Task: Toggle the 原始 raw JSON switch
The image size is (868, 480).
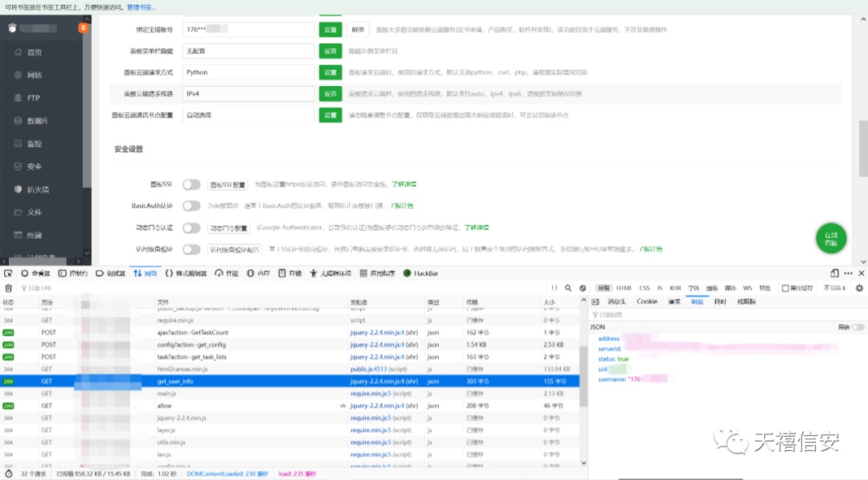Action: pos(858,327)
